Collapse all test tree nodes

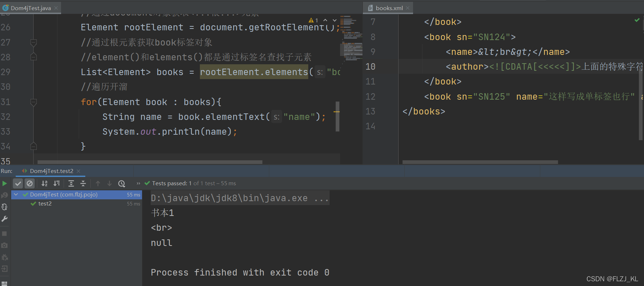(83, 183)
